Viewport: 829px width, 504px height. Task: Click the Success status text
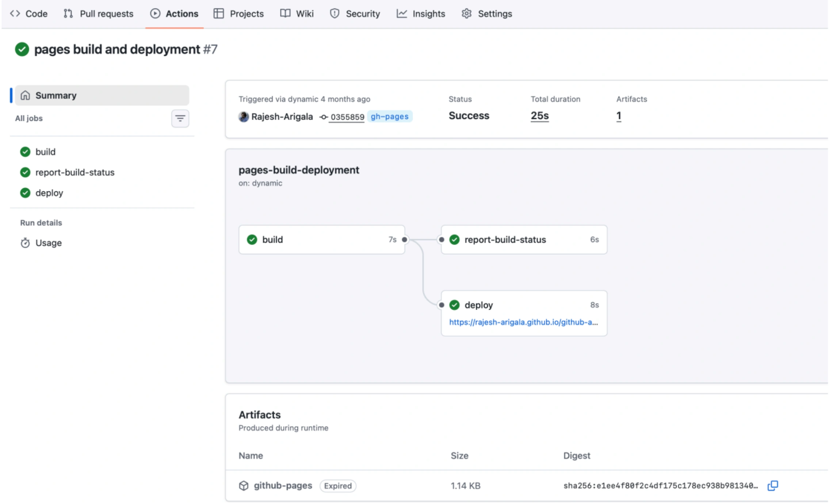coord(469,116)
